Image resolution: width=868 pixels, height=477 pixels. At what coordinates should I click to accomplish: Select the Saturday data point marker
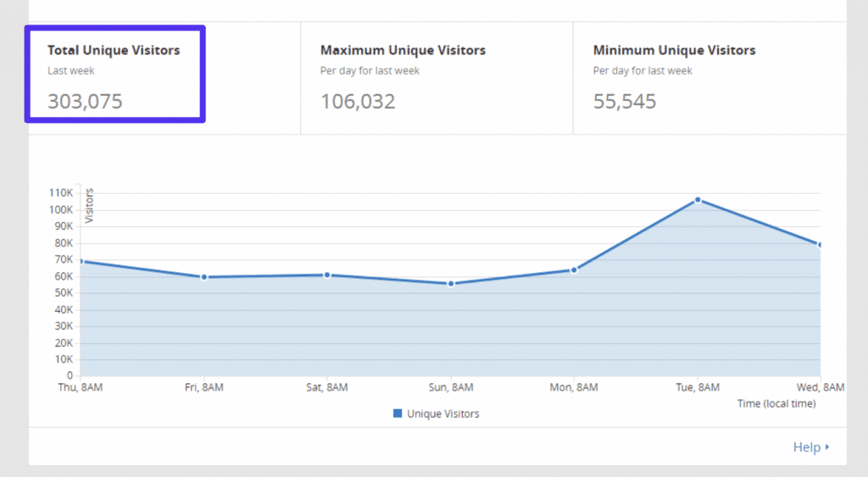327,275
